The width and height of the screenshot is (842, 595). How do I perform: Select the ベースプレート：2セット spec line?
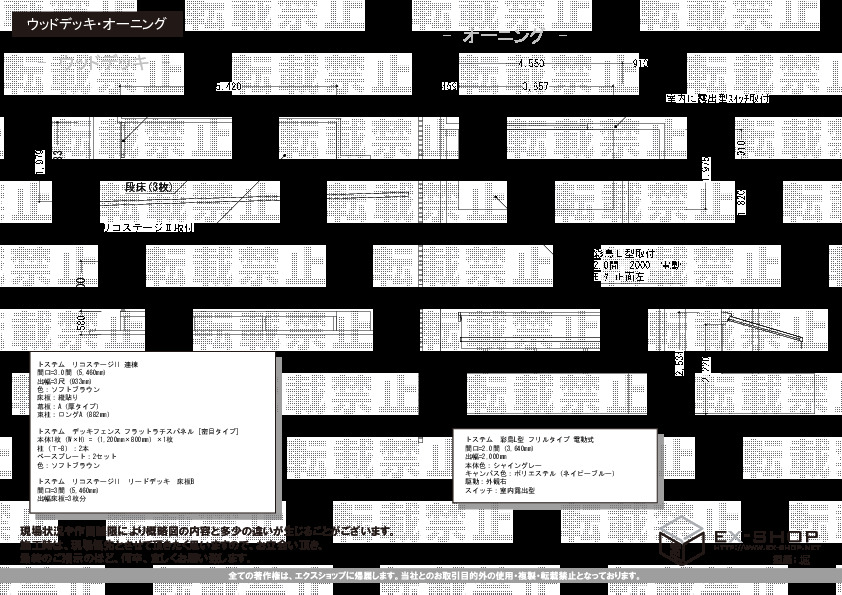click(x=77, y=456)
